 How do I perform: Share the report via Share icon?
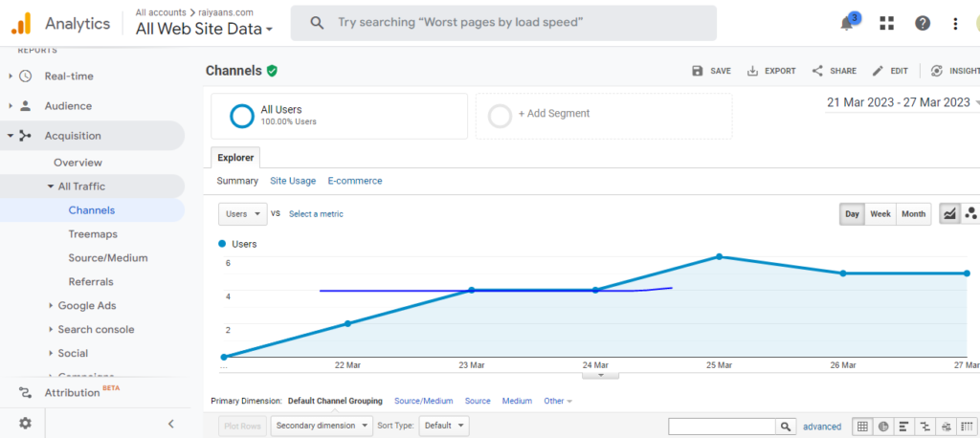[x=834, y=71]
